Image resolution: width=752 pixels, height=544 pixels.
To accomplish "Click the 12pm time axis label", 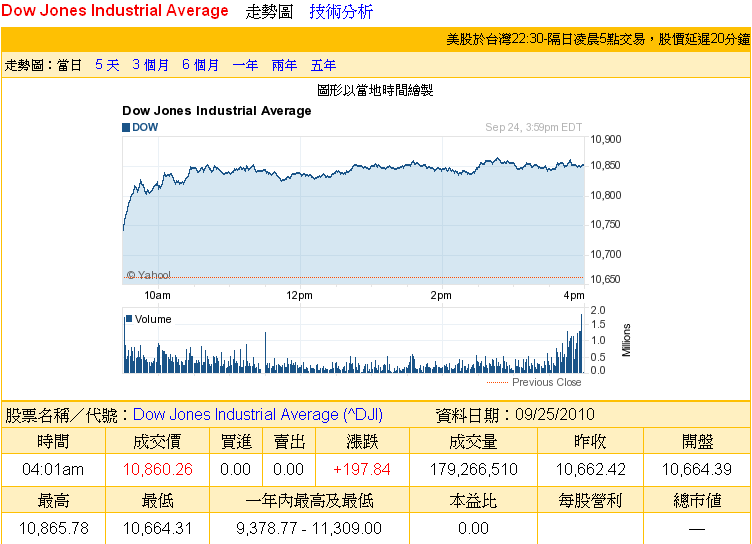I will (x=300, y=296).
